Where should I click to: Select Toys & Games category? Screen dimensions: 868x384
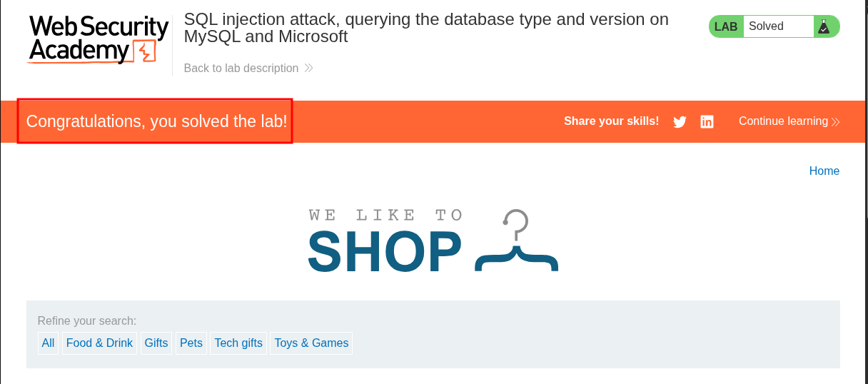311,343
